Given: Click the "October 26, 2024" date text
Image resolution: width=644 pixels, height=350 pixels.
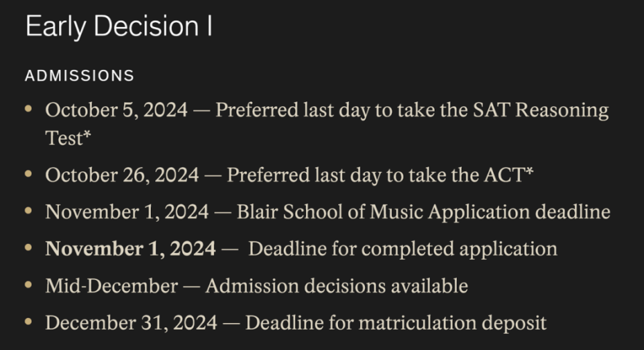Looking at the screenshot, I should pyautogui.click(x=122, y=175).
